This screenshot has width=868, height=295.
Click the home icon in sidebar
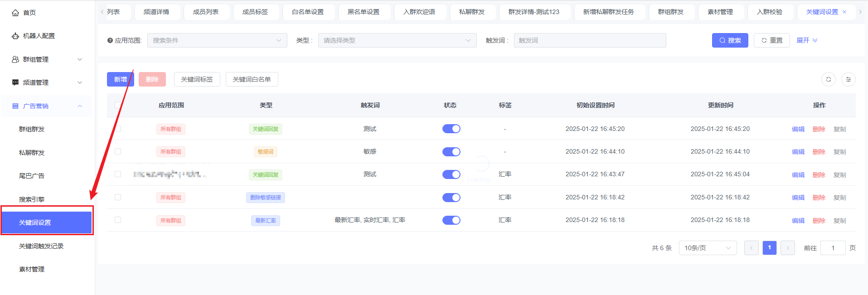15,13
